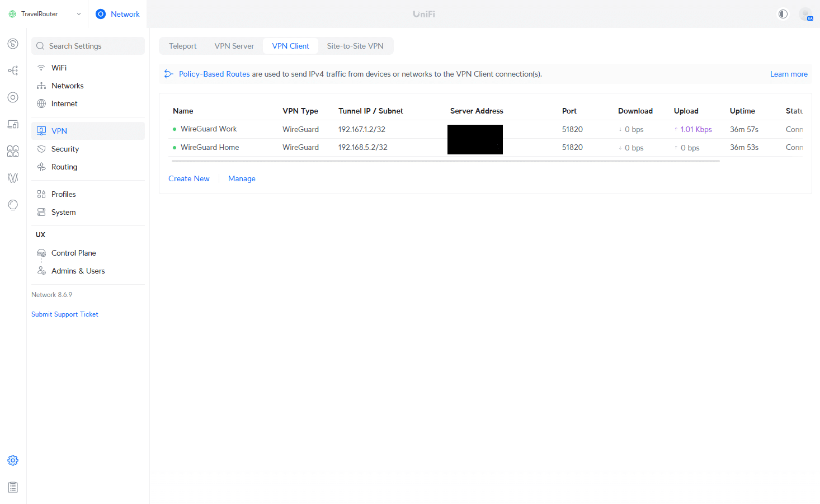Open the Dashboard icon in left rail
The width and height of the screenshot is (820, 504).
coord(13,44)
